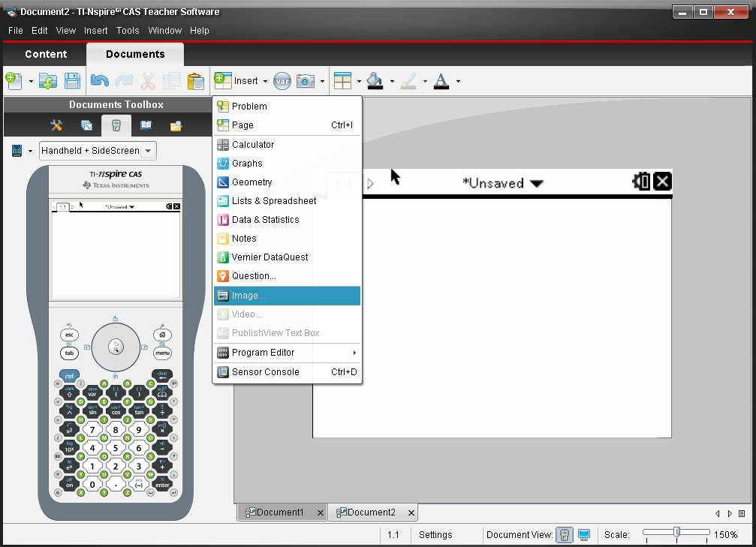Open the Text Color dropdown arrow
This screenshot has height=547, width=756.
click(x=458, y=82)
